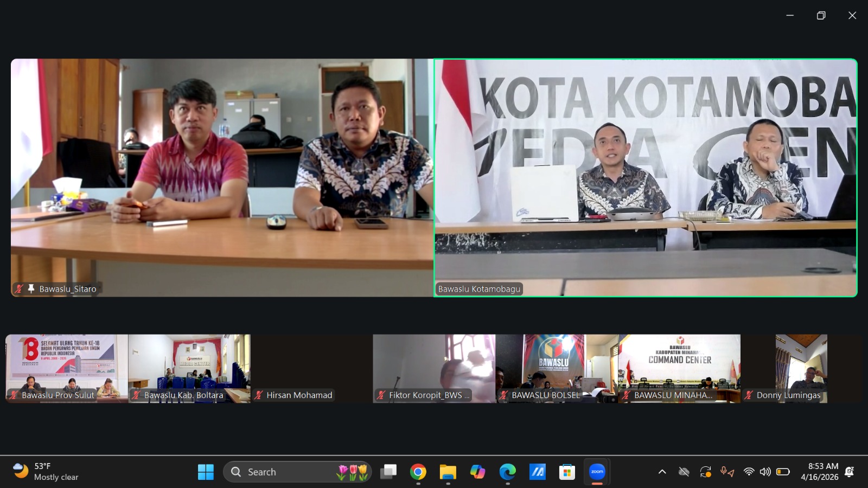Select the Bawaslu Prov Sulut video thumbnail
Image resolution: width=868 pixels, height=488 pixels.
tap(65, 368)
